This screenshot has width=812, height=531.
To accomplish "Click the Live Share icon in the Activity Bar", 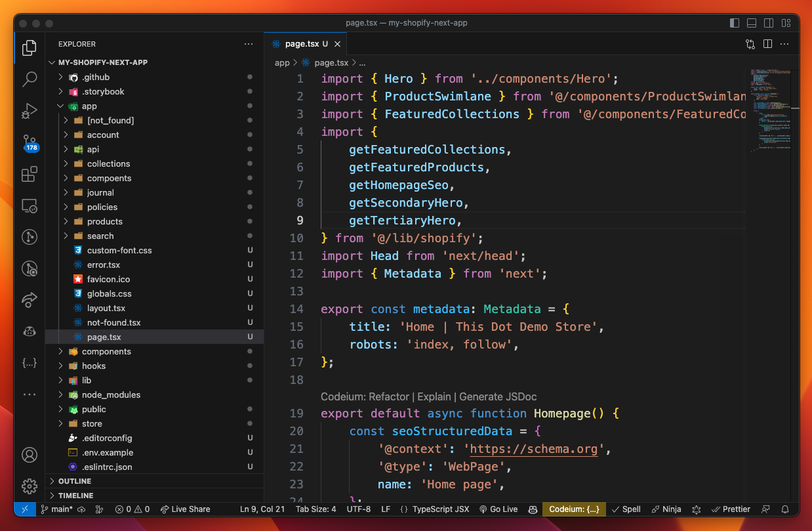I will point(29,300).
